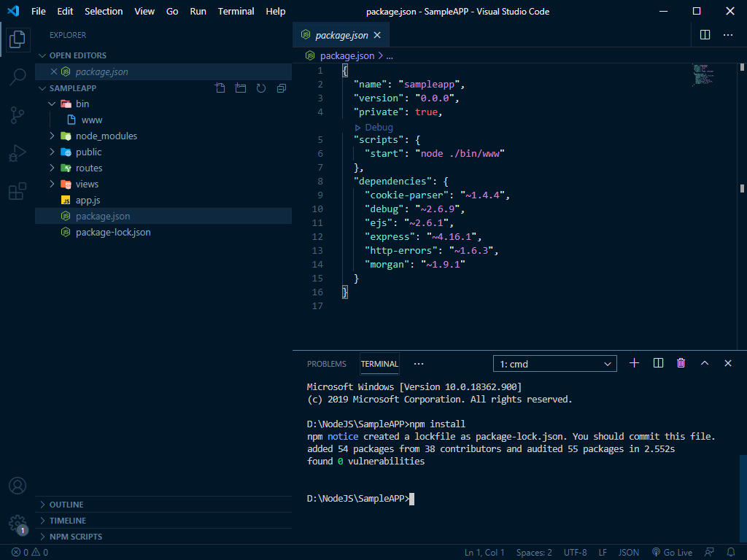The width and height of the screenshot is (747, 560).
Task: Open the Accounts menu icon
Action: pos(18,486)
